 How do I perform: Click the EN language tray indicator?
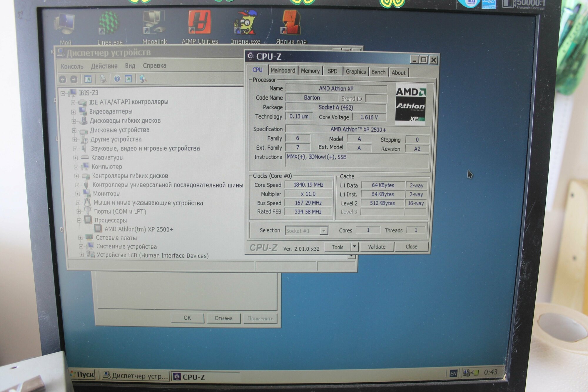pos(453,373)
